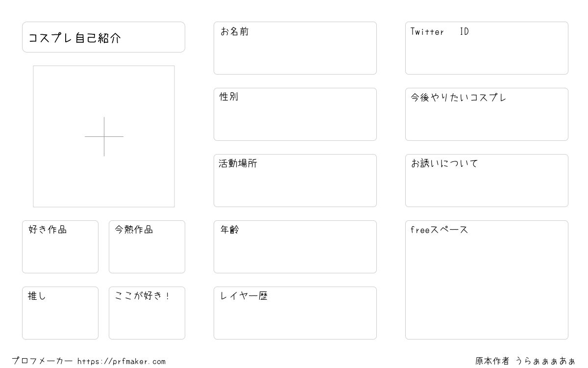This screenshot has height=368, width=588.
Task: Click the 年齢 age field
Action: [x=295, y=247]
